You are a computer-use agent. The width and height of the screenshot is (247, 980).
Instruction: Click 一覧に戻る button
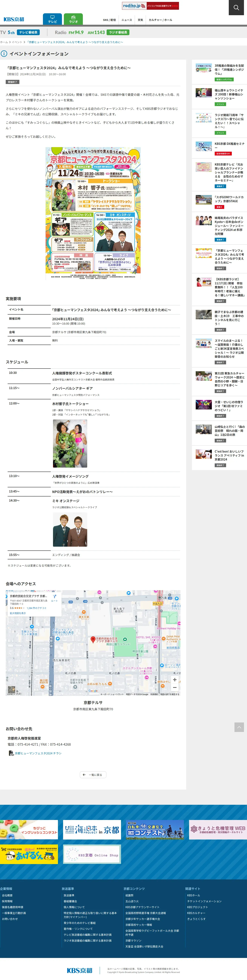pyautogui.click(x=93, y=775)
